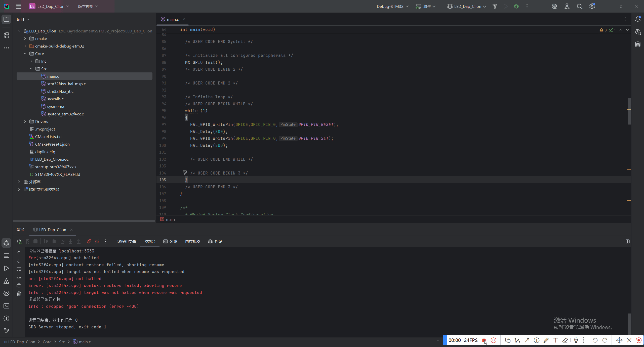The height and width of the screenshot is (347, 644).
Task: Open Problems tool window
Action: pos(7,319)
